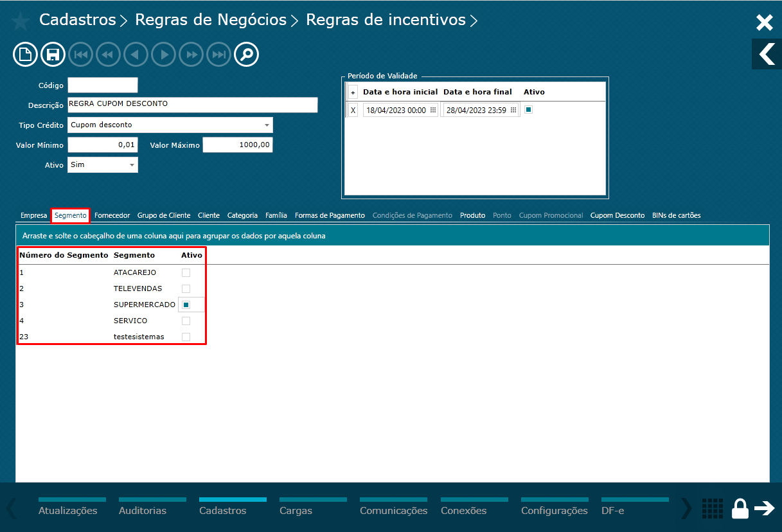This screenshot has width=782, height=532.
Task: Switch to the Família tab
Action: (276, 215)
